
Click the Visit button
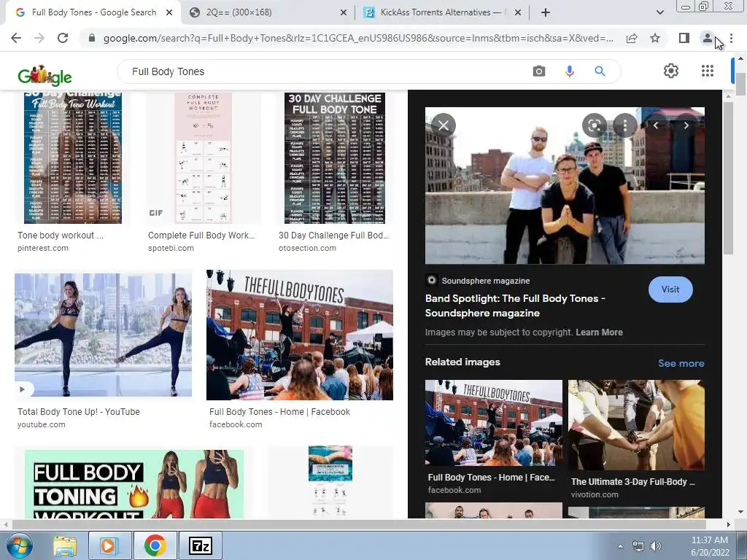point(670,289)
